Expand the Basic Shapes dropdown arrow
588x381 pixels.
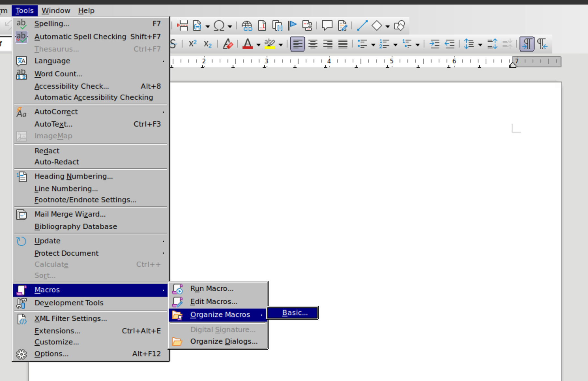[388, 26]
